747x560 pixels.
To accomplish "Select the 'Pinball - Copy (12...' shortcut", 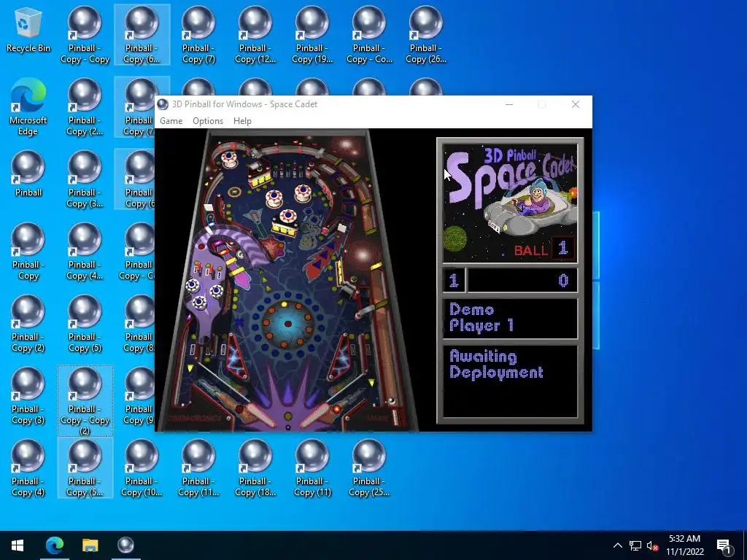I will click(x=255, y=35).
